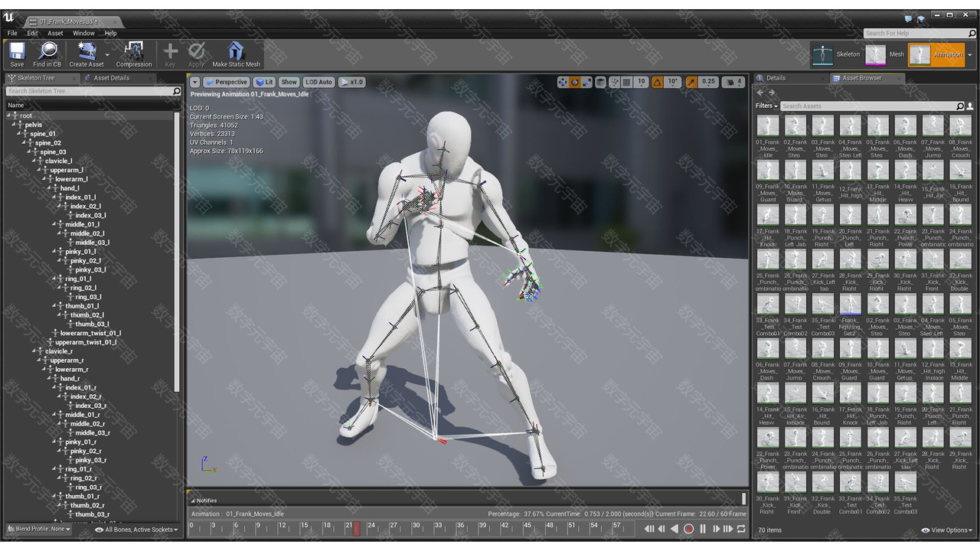The image size is (980, 551).
Task: Pause the animation playback
Action: point(703,529)
